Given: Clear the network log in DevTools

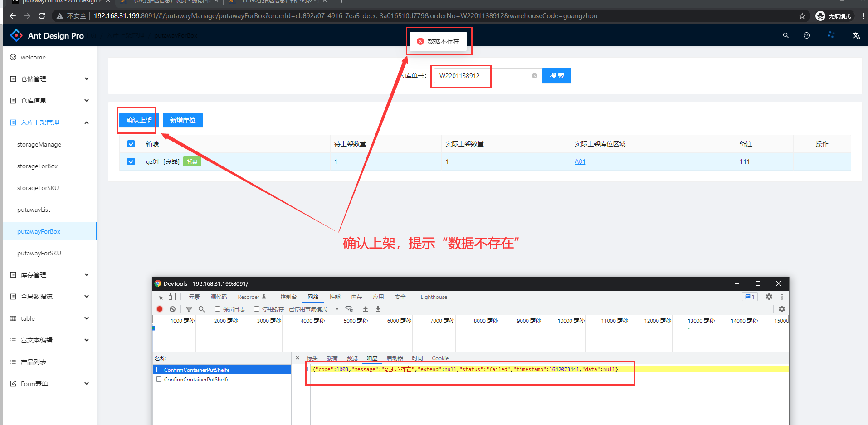Looking at the screenshot, I should click(x=172, y=309).
